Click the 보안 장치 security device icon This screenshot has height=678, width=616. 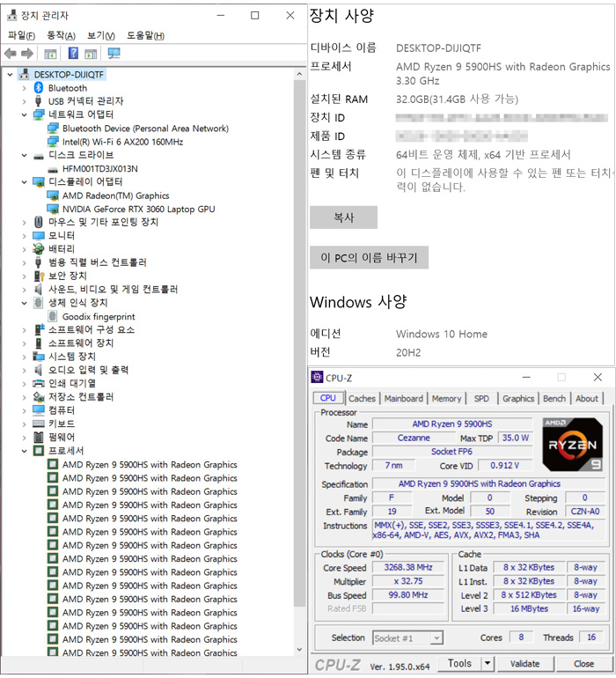[x=39, y=276]
